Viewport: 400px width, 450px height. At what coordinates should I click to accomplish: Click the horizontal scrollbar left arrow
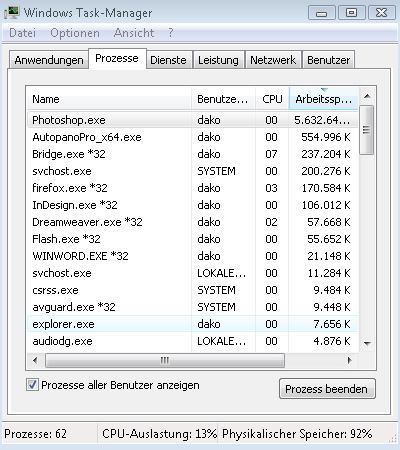pyautogui.click(x=35, y=360)
